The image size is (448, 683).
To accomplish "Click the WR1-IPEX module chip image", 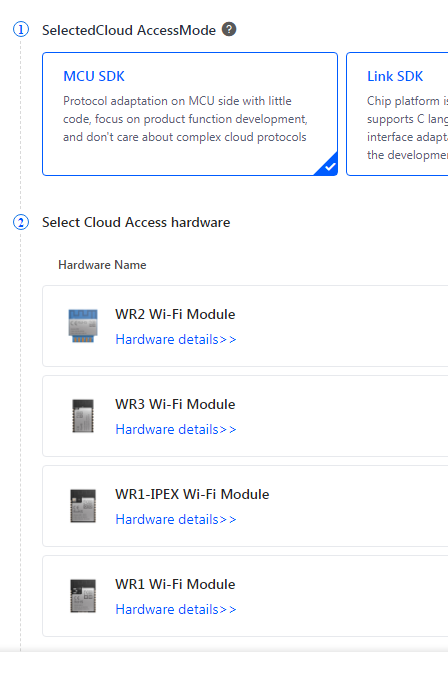I will point(83,506).
